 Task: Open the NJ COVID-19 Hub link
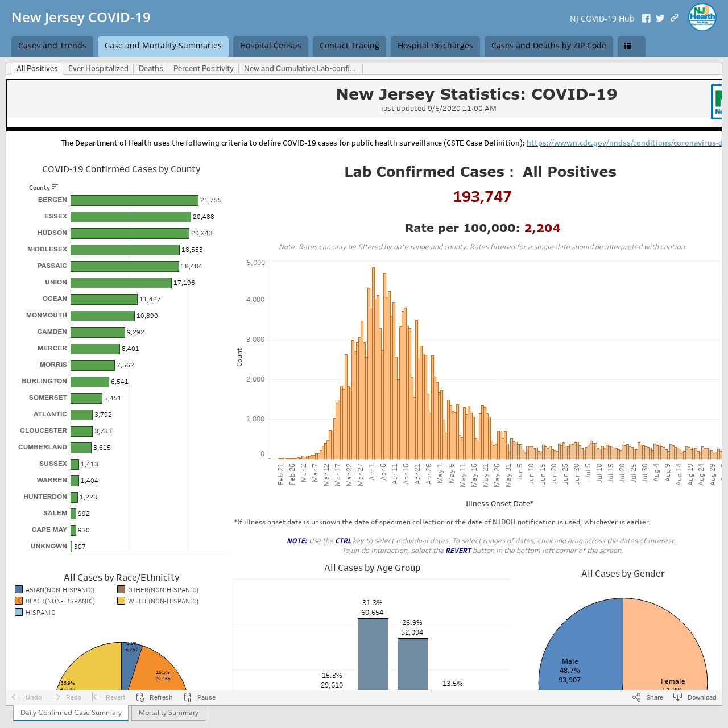[x=602, y=19]
